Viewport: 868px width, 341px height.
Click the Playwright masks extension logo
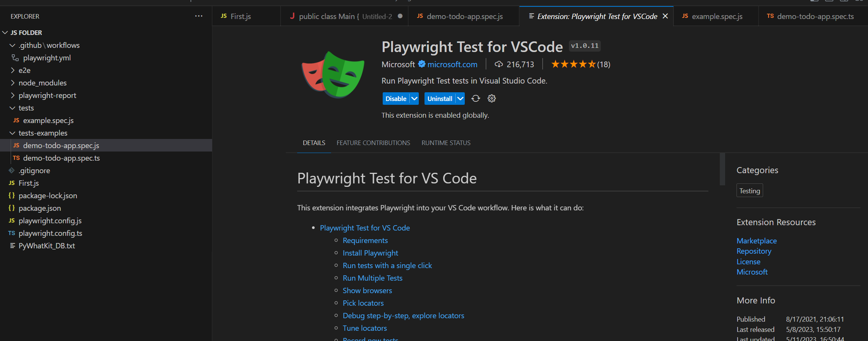[333, 74]
